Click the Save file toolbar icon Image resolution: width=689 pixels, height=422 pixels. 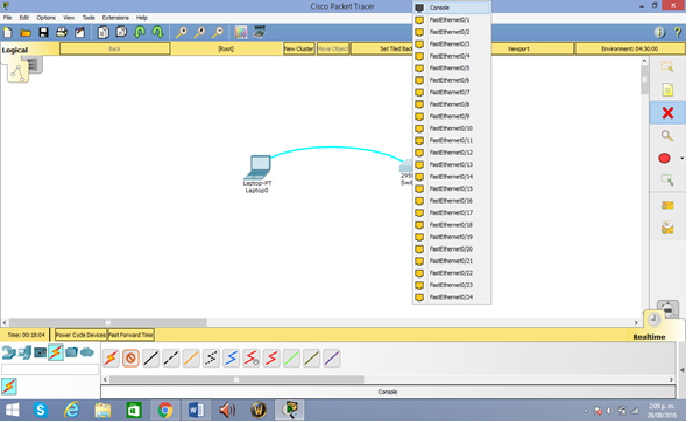click(x=44, y=32)
